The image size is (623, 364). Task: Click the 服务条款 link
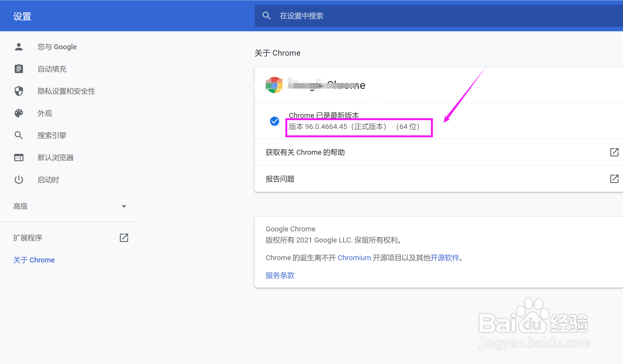[x=280, y=275]
